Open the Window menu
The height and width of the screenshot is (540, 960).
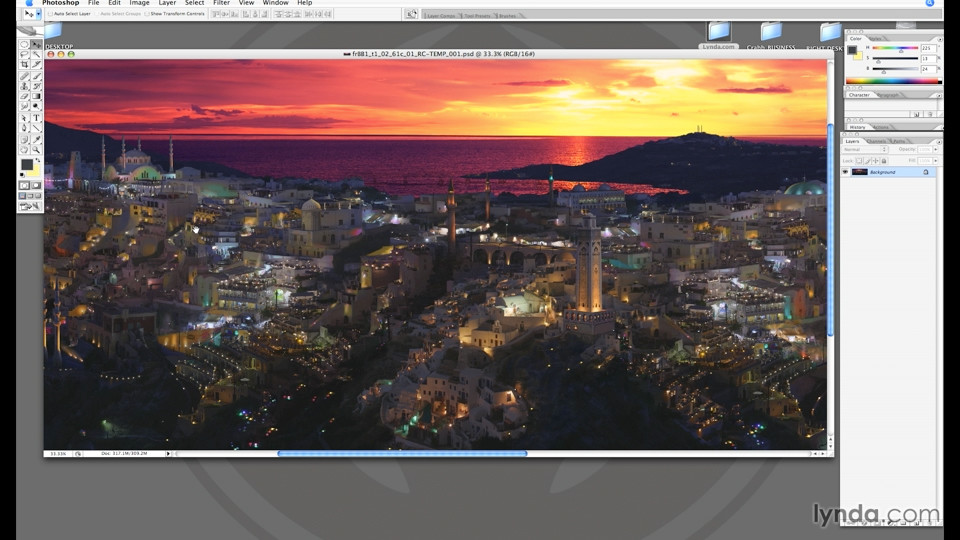275,3
